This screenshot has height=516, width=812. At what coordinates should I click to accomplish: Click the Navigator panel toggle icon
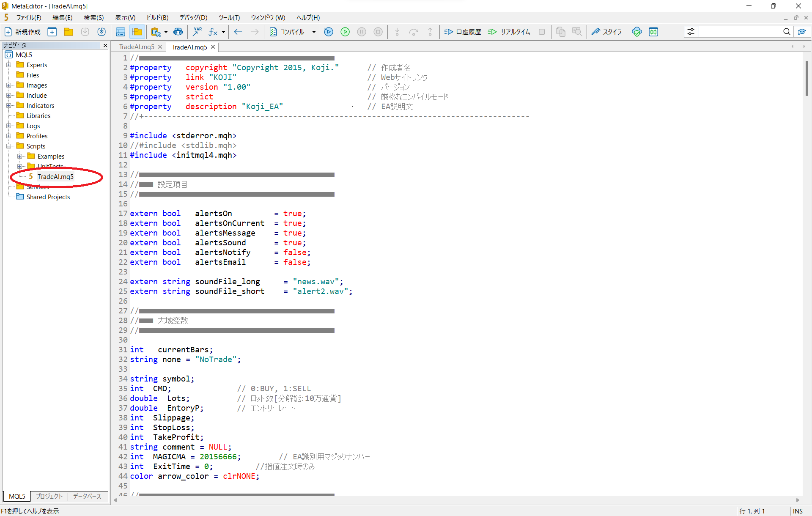(137, 32)
